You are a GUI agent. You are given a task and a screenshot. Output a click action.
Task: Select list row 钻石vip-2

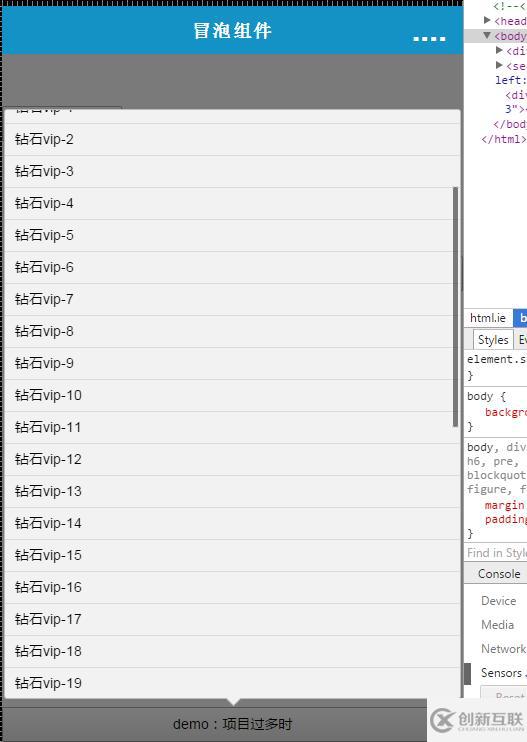click(x=232, y=140)
